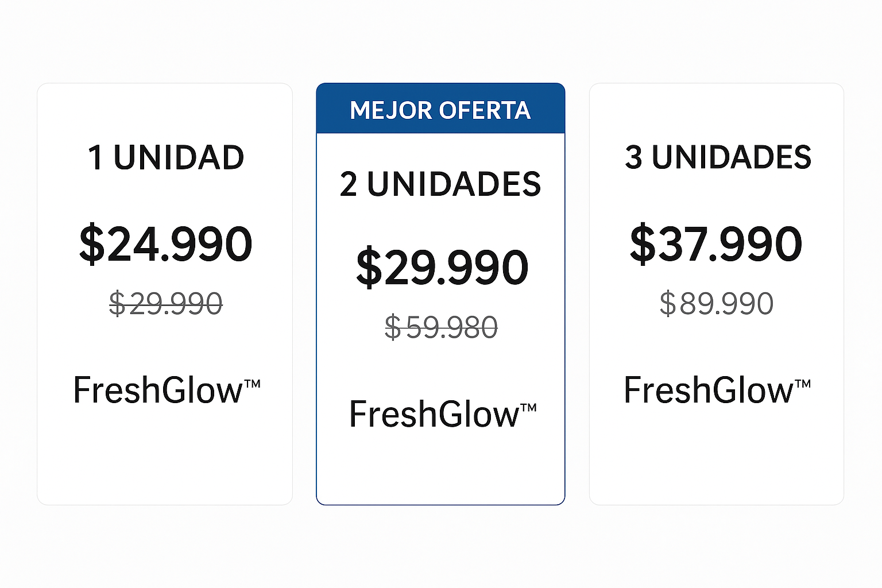882x588 pixels.
Task: Click the crossed-out $29.990 original price
Action: (166, 303)
